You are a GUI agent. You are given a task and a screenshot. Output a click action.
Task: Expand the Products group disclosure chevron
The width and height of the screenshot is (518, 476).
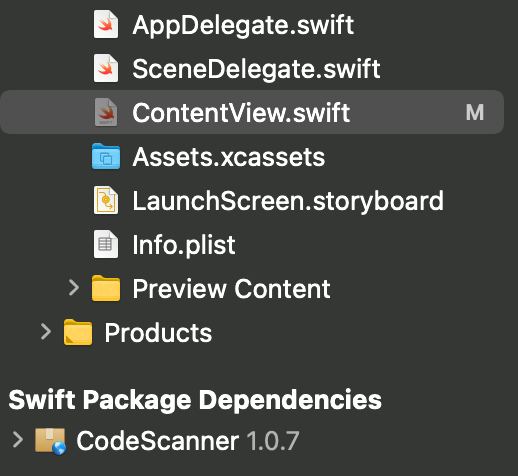point(46,332)
